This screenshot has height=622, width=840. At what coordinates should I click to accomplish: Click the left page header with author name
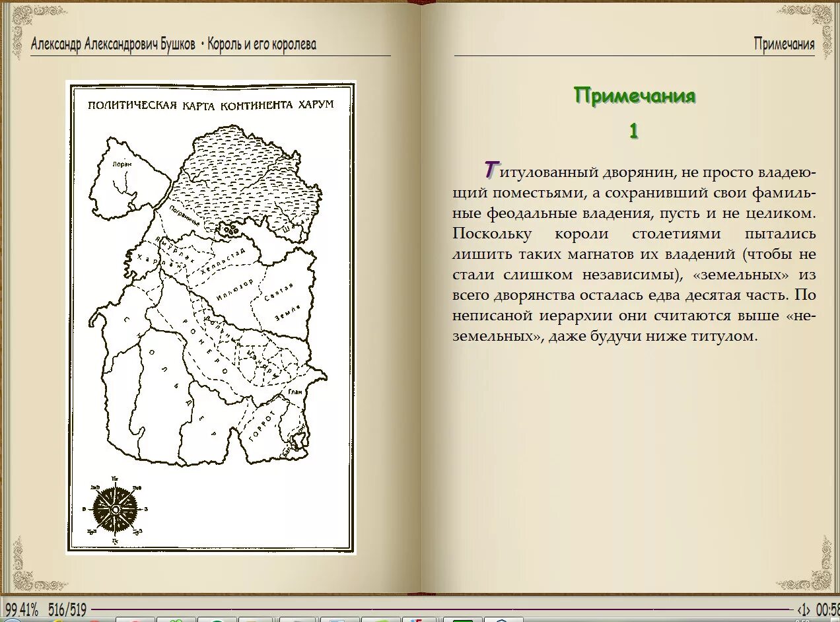174,44
